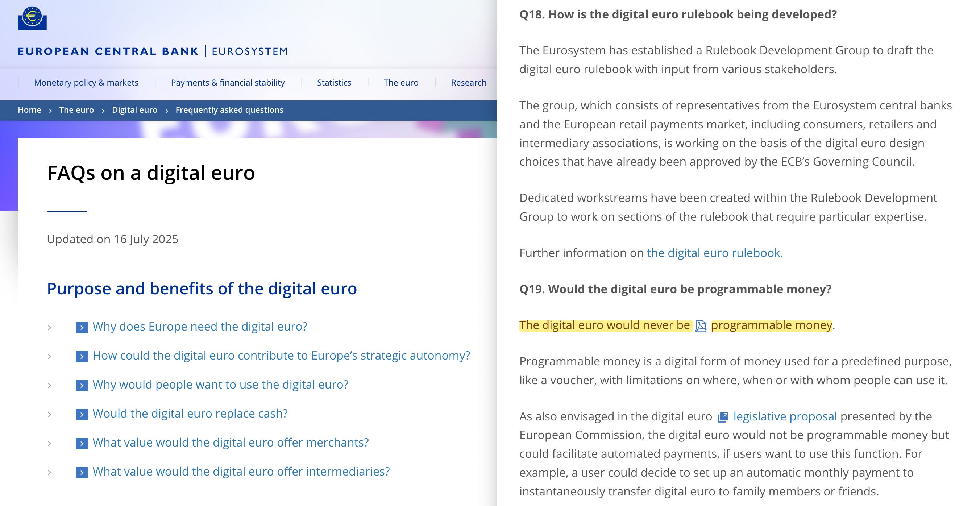Click blue arrow icon beside 'offer intermediaries' question

tap(82, 472)
